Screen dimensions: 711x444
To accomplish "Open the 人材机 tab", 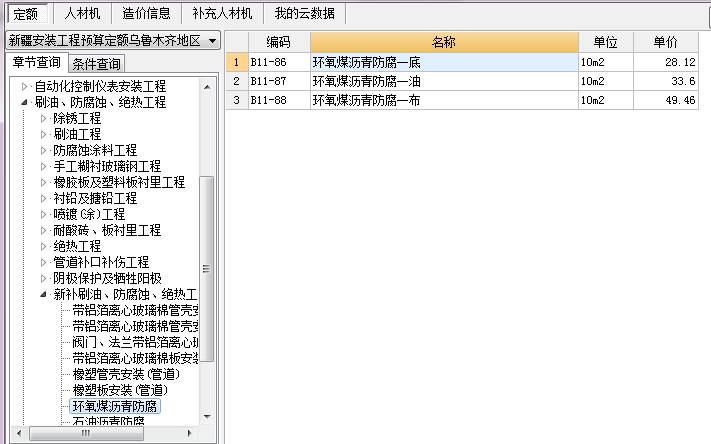I will pyautogui.click(x=82, y=14).
